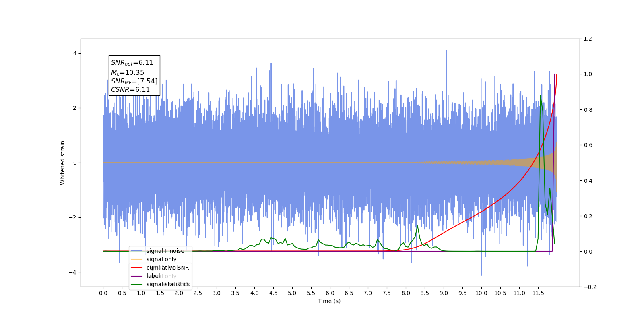Click the green signal statistics peak near 11.5
Image resolution: width=644 pixels, height=322 pixels.
click(x=540, y=96)
